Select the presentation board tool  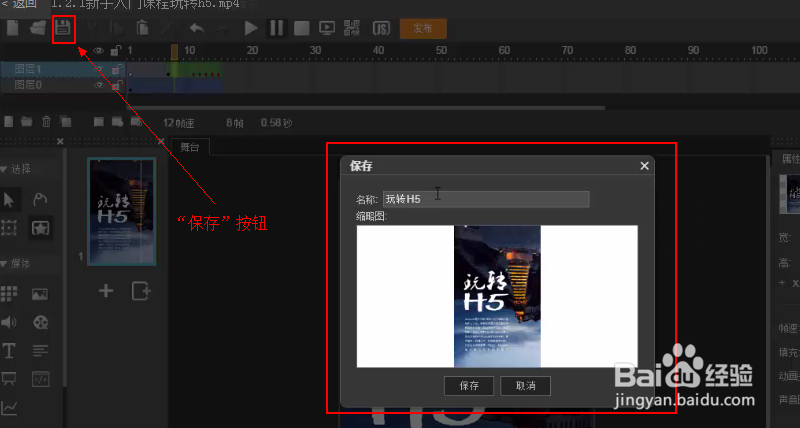pyautogui.click(x=9, y=379)
